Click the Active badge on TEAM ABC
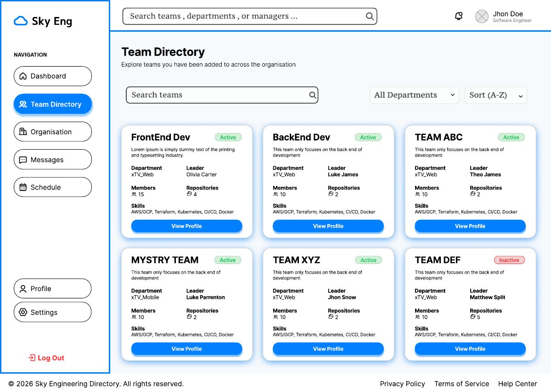551x392 pixels. (511, 137)
